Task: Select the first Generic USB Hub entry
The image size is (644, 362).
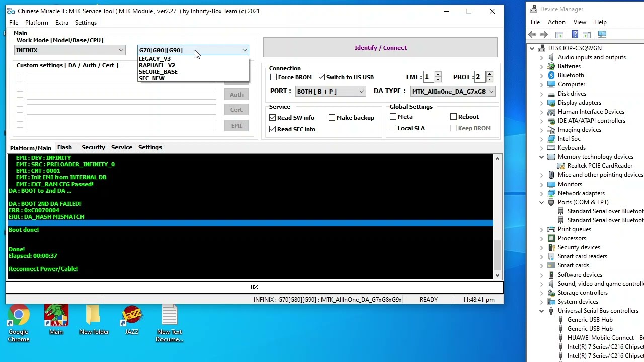Action: pyautogui.click(x=590, y=320)
